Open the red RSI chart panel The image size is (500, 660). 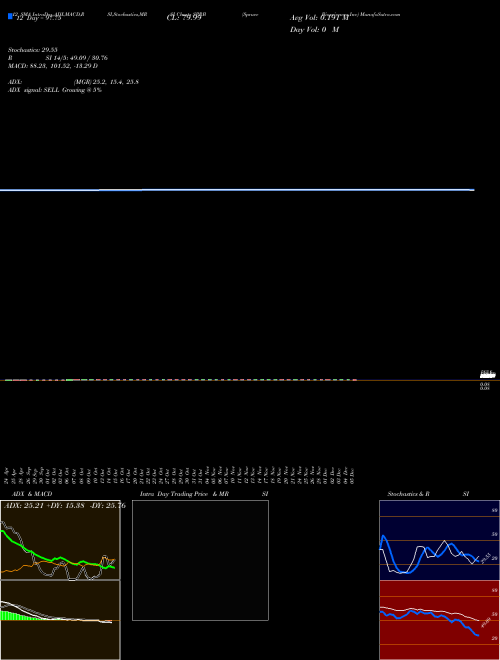[x=439, y=620]
